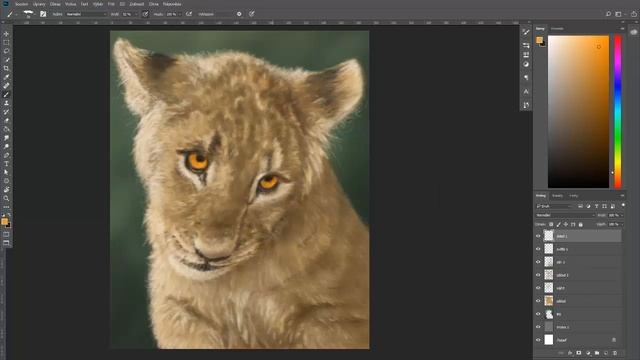640x360 pixels.
Task: Switch to the Vzorník swatches tab
Action: point(557,29)
